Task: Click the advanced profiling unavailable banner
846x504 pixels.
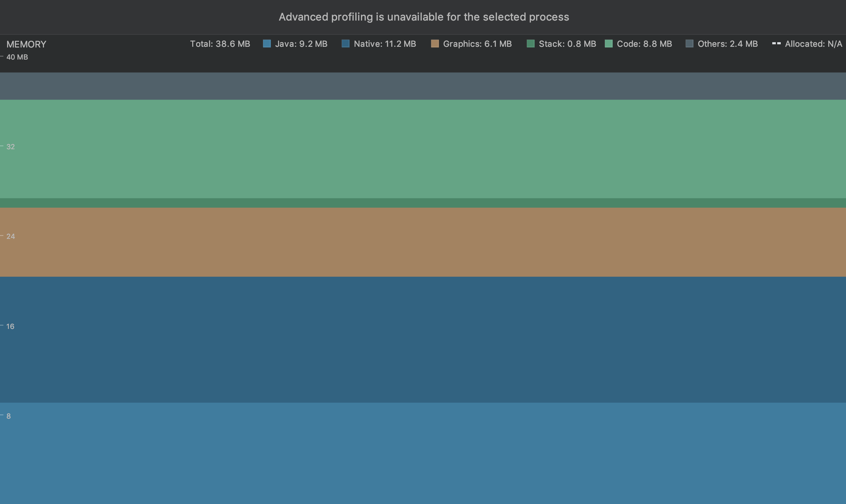Action: coord(424,17)
